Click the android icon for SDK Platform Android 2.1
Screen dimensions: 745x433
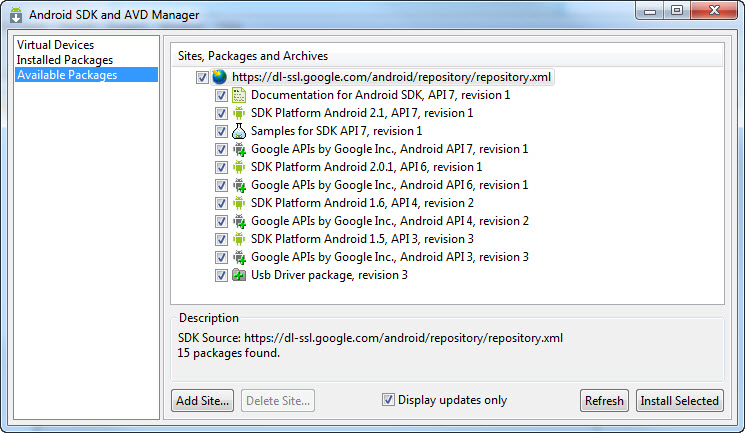pyautogui.click(x=239, y=113)
